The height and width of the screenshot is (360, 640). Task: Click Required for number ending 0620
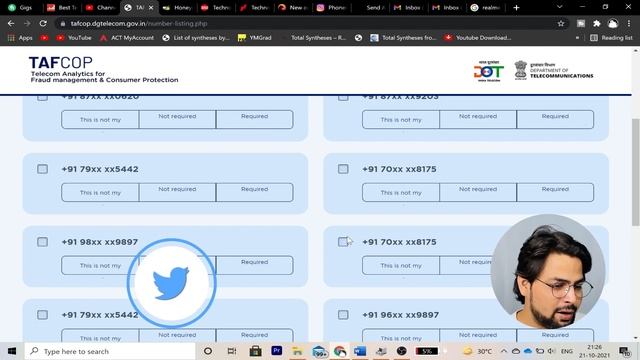point(254,119)
